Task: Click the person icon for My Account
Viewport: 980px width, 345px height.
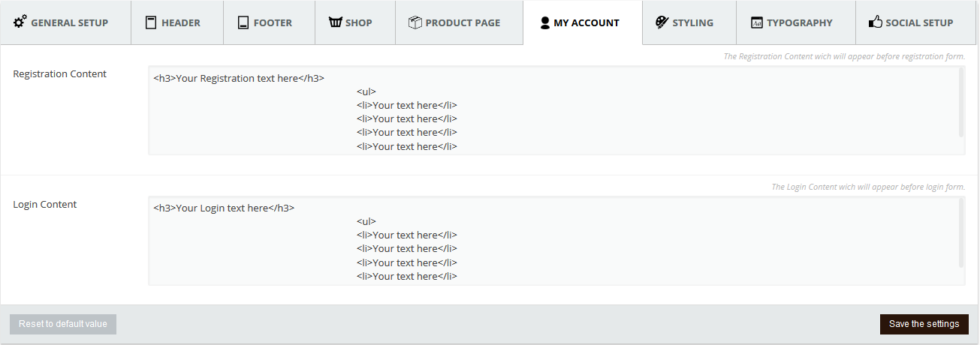Action: click(x=545, y=22)
